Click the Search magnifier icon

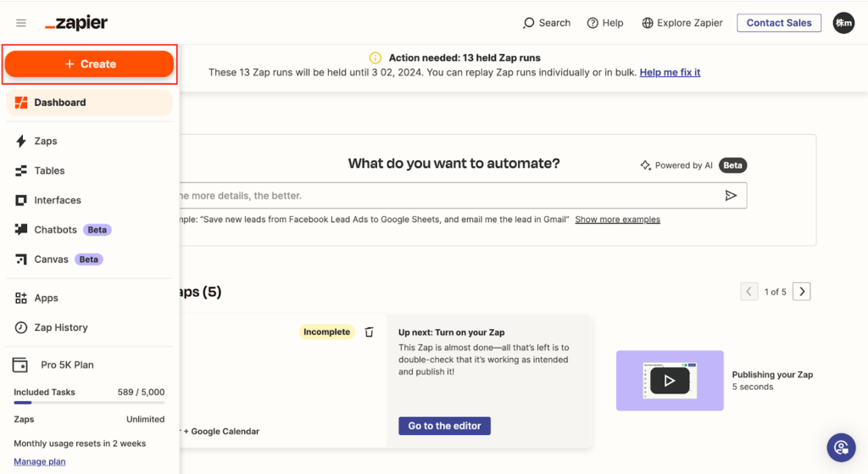[x=529, y=23]
